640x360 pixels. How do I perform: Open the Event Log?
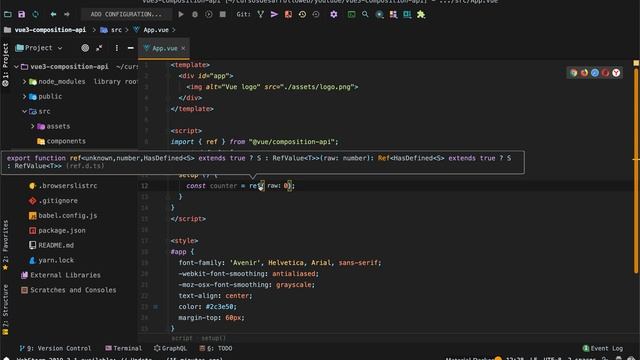click(x=603, y=348)
